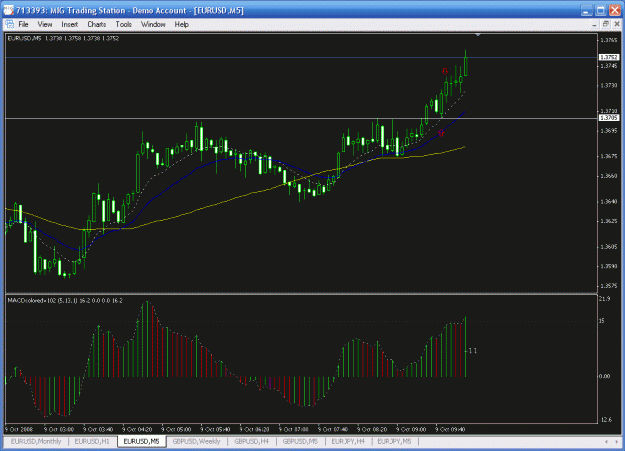Switch to the EURUSD,Monthly chart tab
The height and width of the screenshot is (451, 625).
36,441
